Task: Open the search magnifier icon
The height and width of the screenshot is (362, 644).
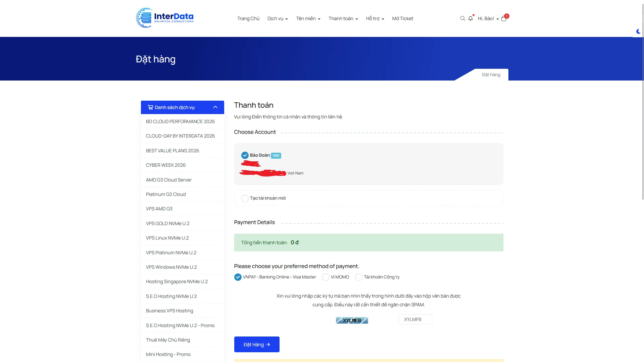Action: tap(462, 18)
